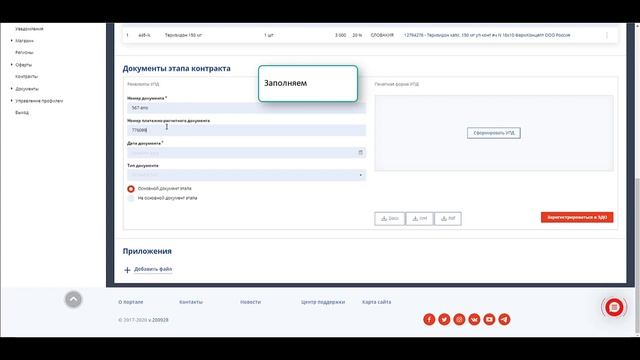The height and width of the screenshot is (360, 640).
Task: Expand the Документы sidebar item
Action: 12,89
